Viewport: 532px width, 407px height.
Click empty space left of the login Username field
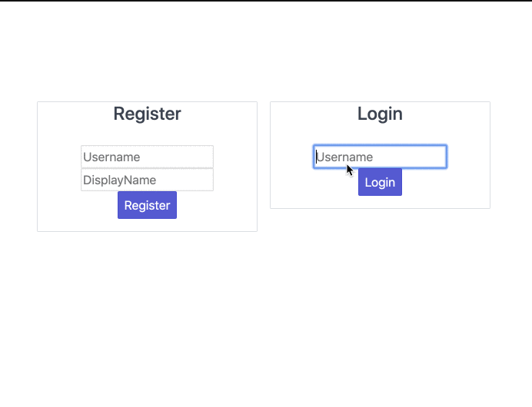click(x=292, y=157)
